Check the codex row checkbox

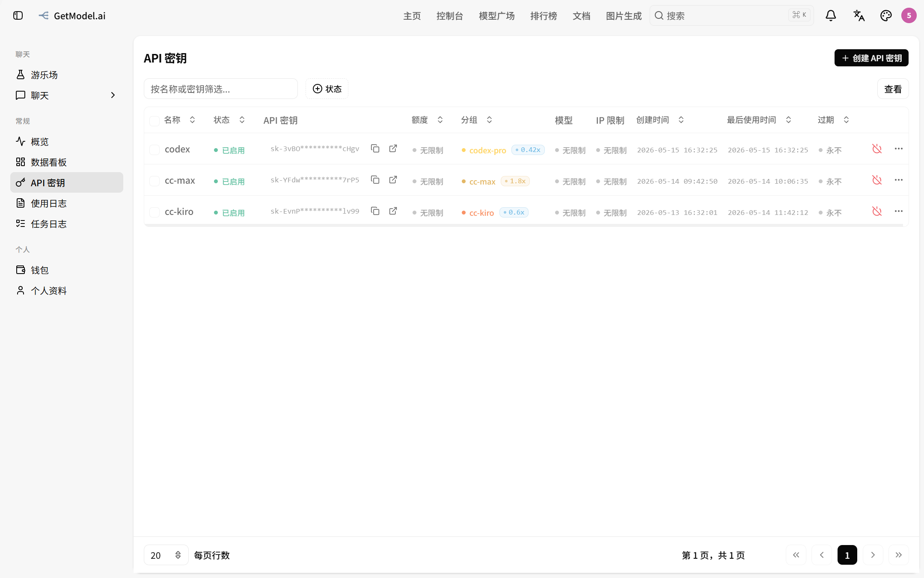coord(154,149)
